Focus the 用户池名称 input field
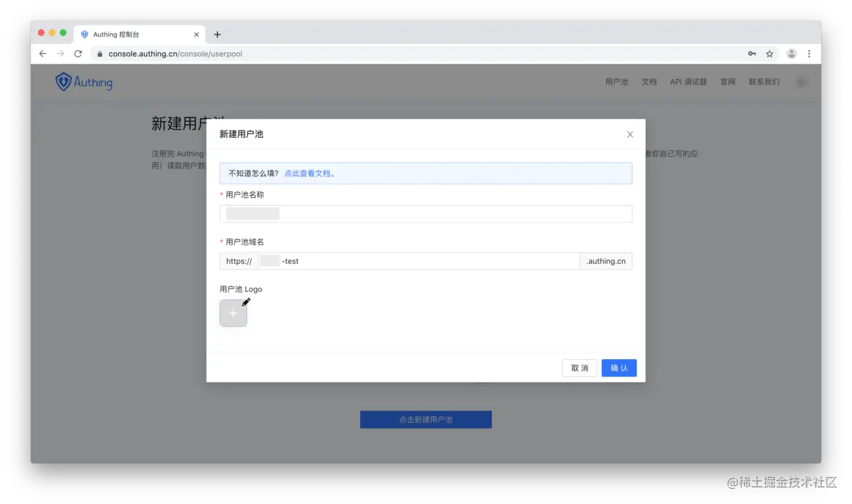The width and height of the screenshot is (852, 504). (x=426, y=214)
